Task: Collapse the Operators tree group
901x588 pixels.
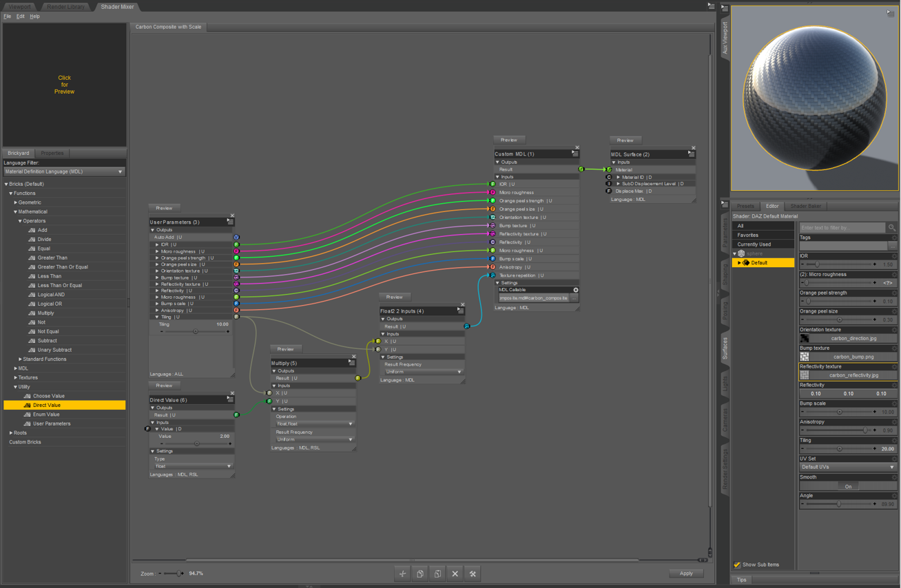Action: click(x=20, y=221)
